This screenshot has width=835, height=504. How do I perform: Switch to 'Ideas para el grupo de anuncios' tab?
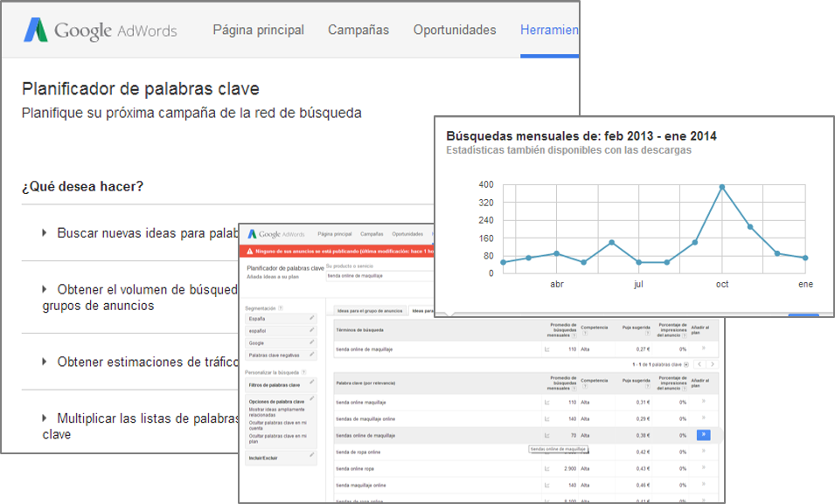click(x=370, y=311)
